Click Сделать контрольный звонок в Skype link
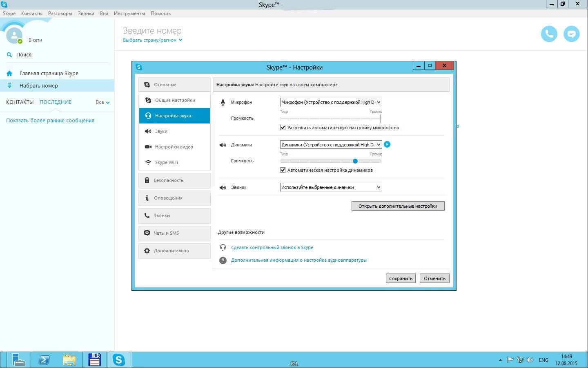 (272, 247)
